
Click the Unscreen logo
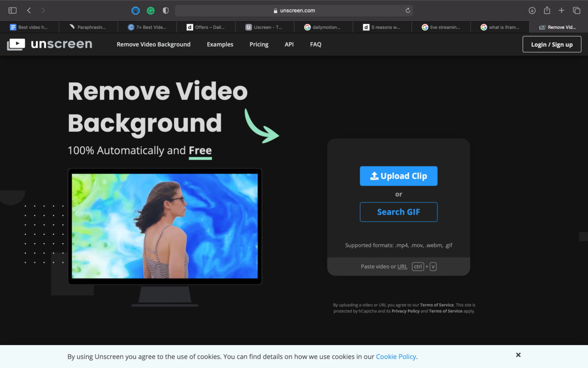50,44
